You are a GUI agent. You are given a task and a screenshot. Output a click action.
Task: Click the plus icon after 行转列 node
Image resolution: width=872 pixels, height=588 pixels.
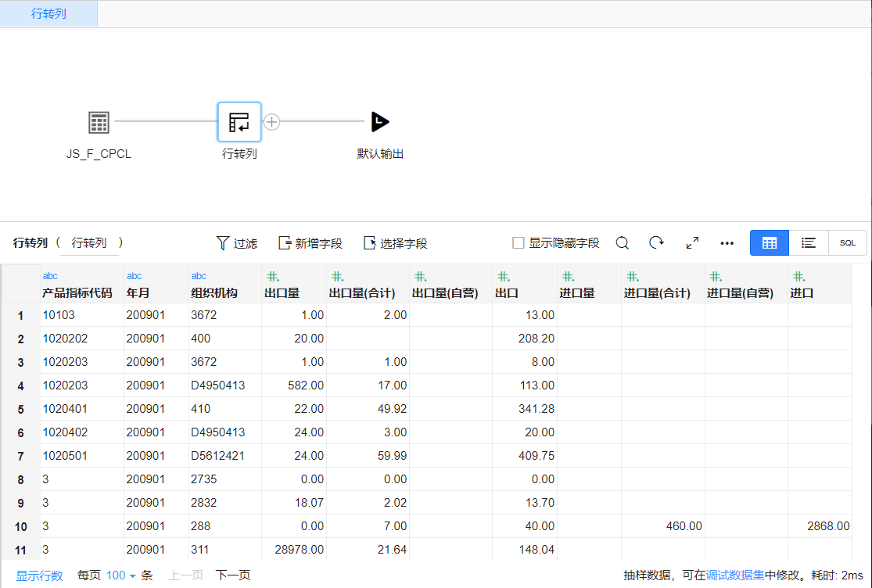tap(271, 122)
